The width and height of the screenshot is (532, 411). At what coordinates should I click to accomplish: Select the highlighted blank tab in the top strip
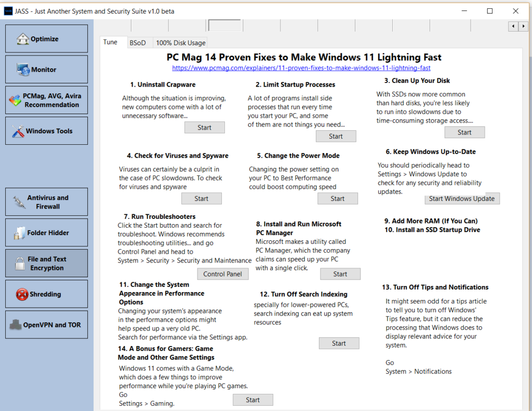[x=224, y=25]
